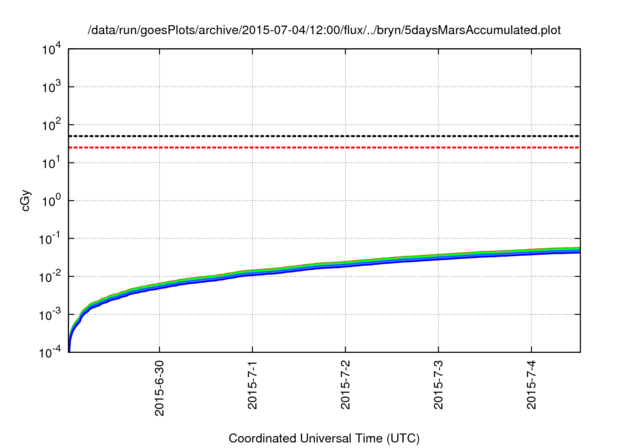Click the 2015-7-1 date tick label
Viewport: 640px width, 448px height.
pyautogui.click(x=252, y=385)
